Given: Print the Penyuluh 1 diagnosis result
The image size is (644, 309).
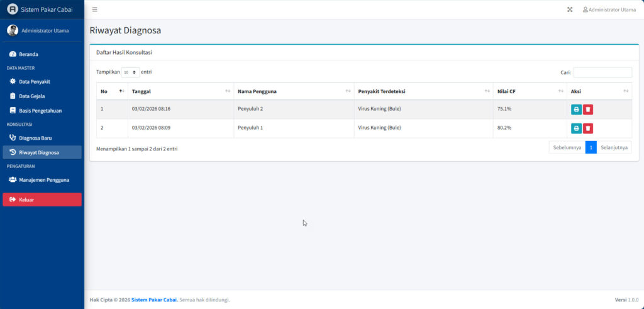Looking at the screenshot, I should [576, 128].
